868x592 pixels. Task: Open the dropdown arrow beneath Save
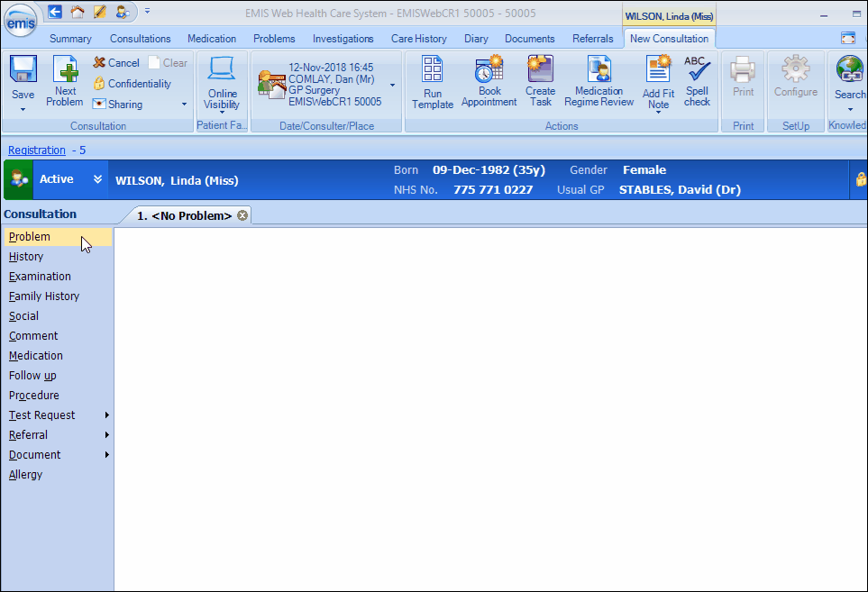tap(23, 110)
